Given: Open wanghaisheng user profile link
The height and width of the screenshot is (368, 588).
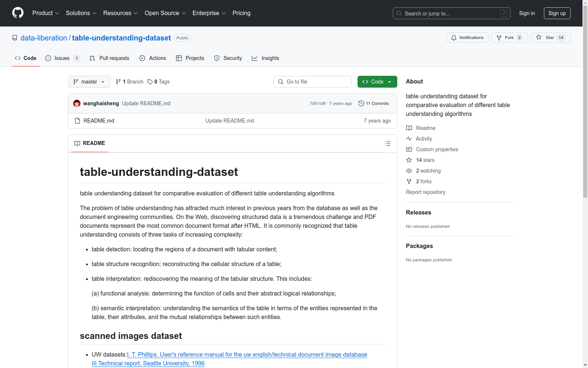Looking at the screenshot, I should tap(101, 103).
